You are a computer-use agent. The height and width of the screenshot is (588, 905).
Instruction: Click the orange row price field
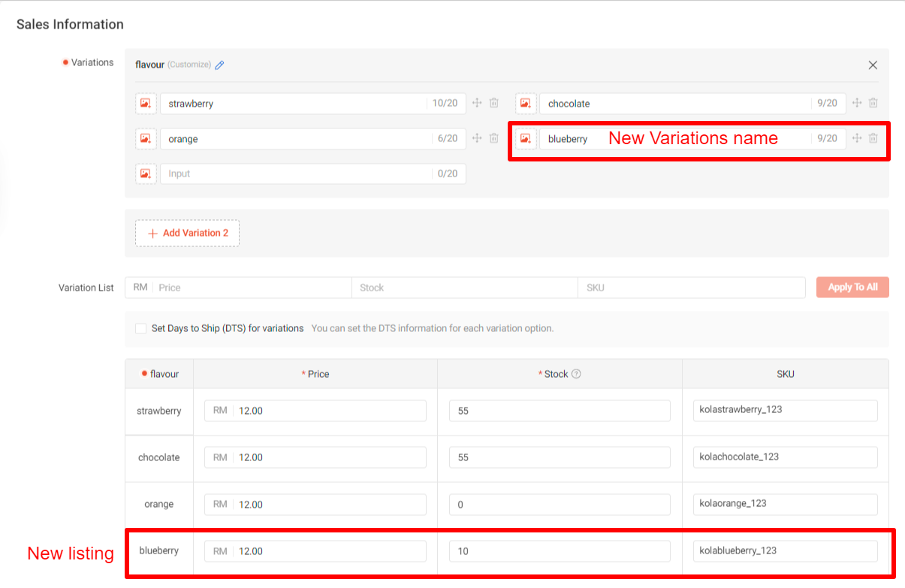[315, 505]
